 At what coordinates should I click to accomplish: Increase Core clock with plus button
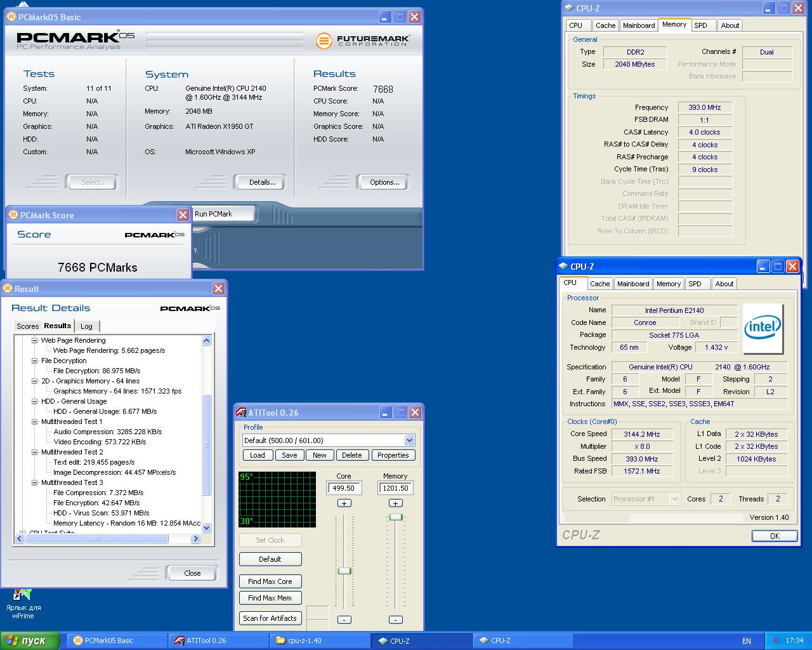click(344, 503)
